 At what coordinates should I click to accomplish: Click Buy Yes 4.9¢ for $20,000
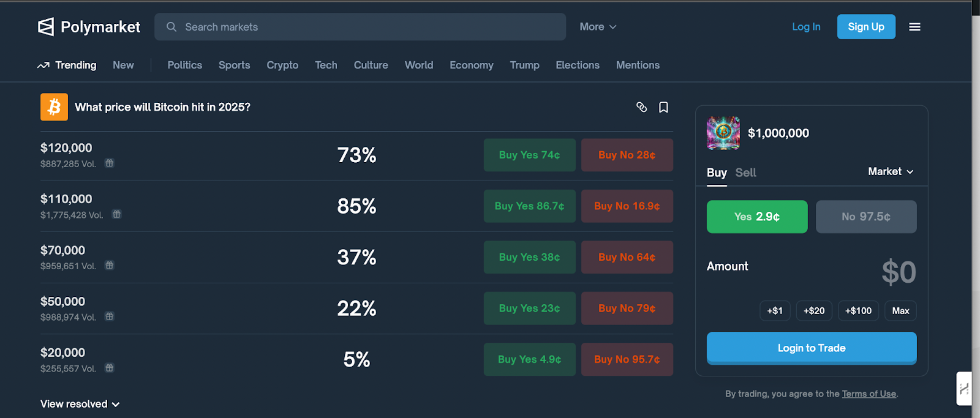tap(530, 359)
